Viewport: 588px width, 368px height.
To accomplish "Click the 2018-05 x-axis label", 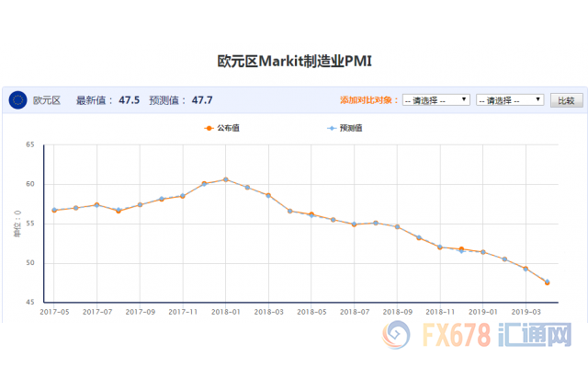I will pos(311,312).
